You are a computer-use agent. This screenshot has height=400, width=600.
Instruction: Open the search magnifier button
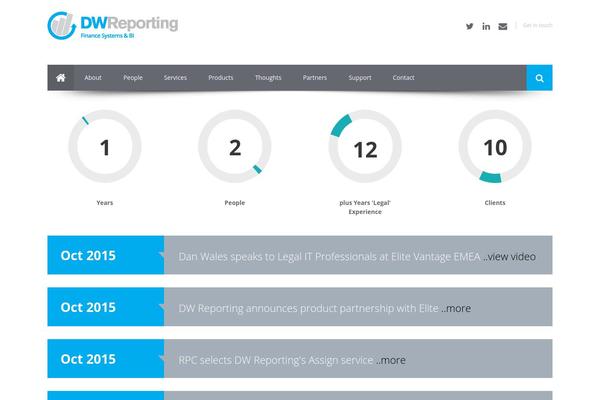(x=539, y=78)
